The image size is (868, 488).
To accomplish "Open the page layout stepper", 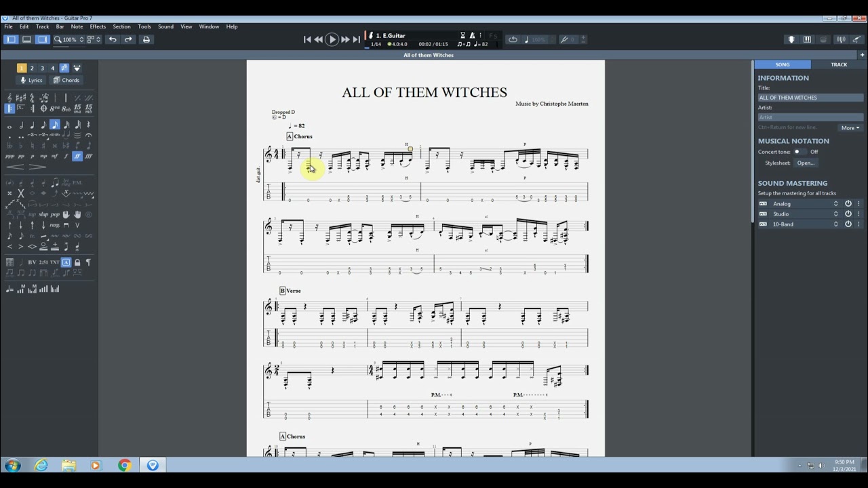I will pyautogui.click(x=98, y=39).
